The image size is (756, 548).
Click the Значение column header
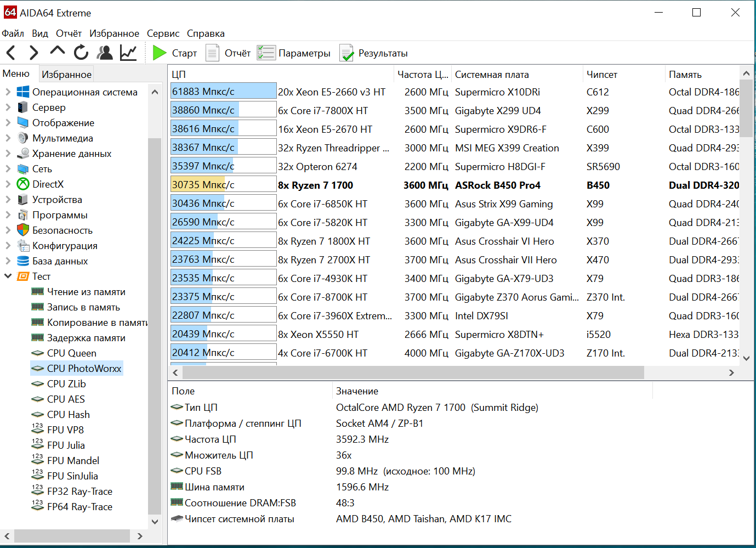(x=493, y=391)
